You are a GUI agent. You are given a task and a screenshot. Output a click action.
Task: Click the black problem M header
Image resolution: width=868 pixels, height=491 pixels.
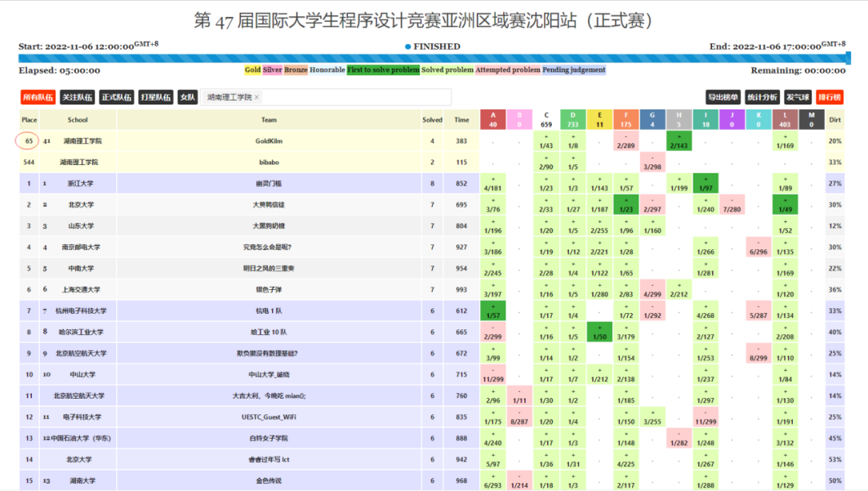811,119
